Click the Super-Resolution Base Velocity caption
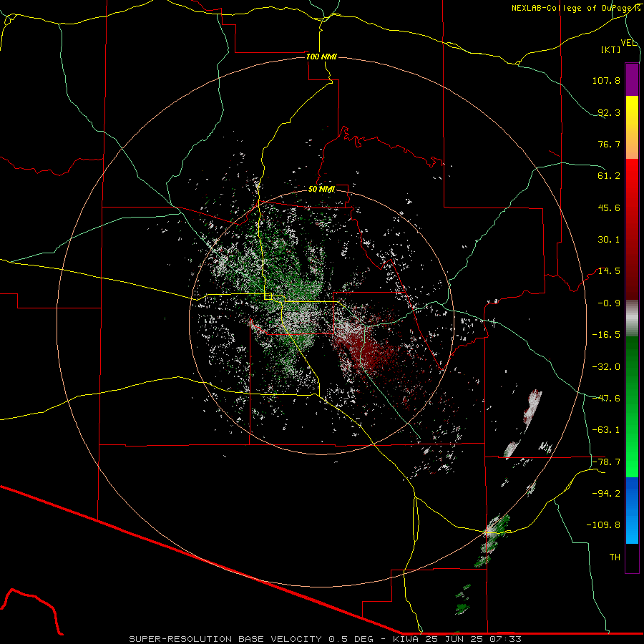The image size is (644, 644). coord(325,639)
